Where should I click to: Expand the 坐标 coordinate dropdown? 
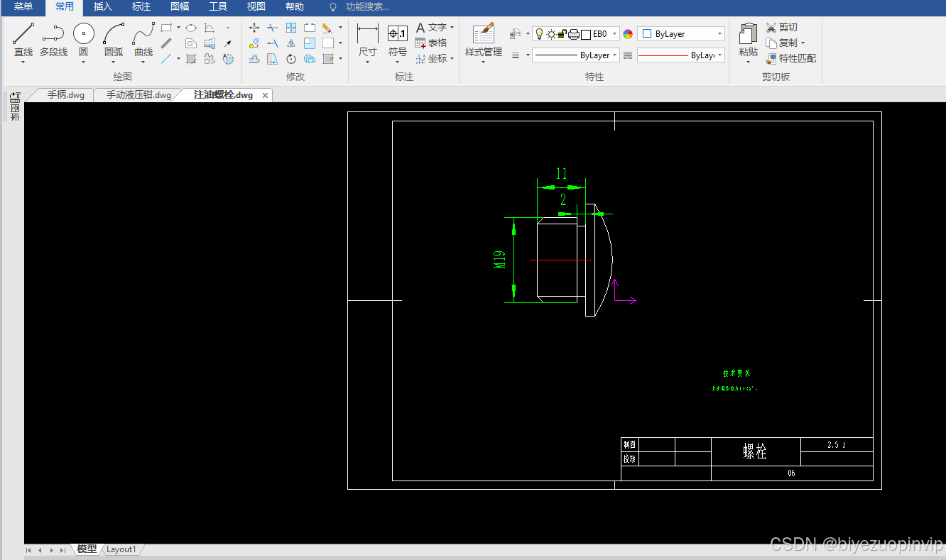click(452, 59)
